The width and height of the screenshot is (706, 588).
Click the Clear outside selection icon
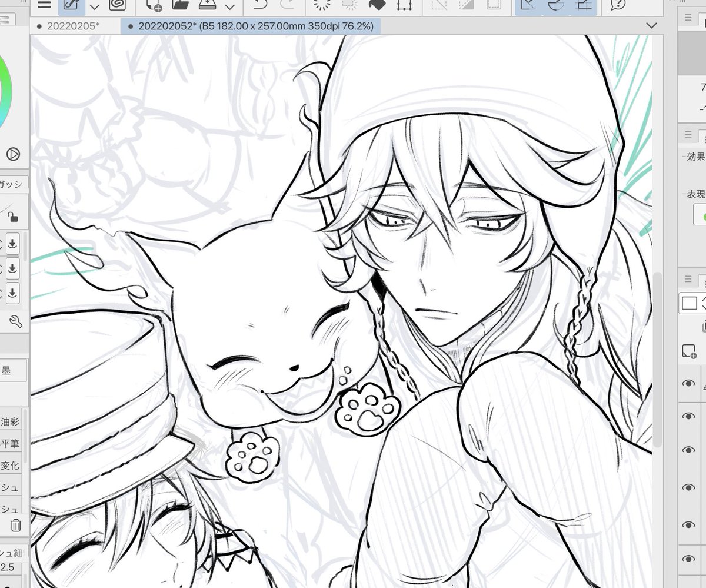click(350, 5)
